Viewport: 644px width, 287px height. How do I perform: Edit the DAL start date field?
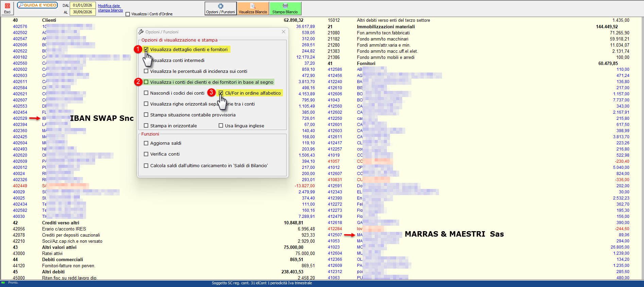83,5
